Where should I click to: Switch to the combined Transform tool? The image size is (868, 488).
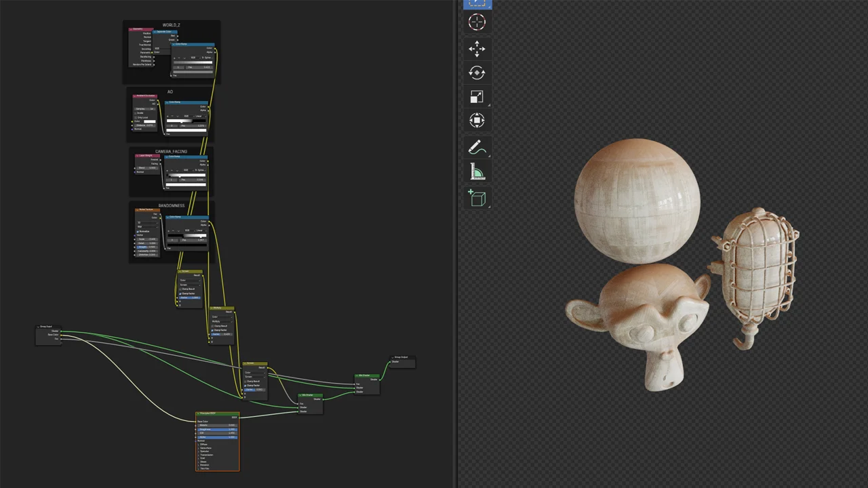[477, 121]
